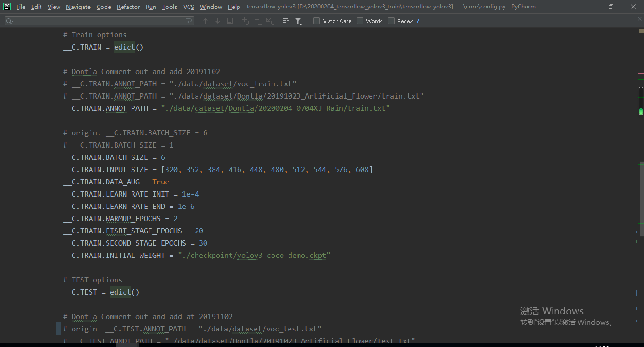644x347 pixels.
Task: Open the Code menu
Action: coord(104,7)
